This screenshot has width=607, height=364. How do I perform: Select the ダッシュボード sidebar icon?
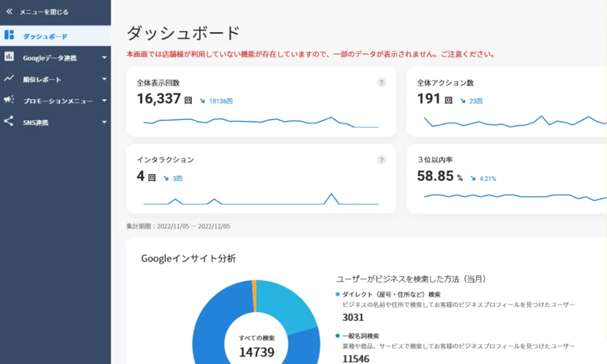point(10,35)
